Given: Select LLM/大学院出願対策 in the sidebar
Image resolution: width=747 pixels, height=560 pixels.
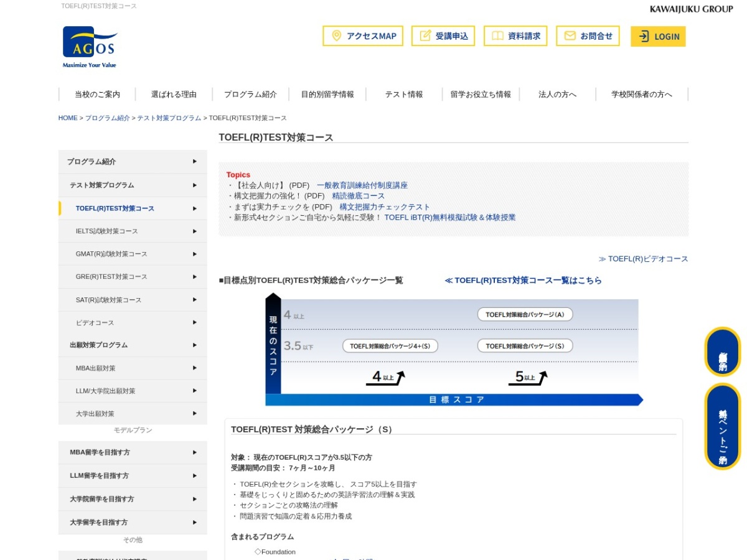Looking at the screenshot, I should coord(133,391).
